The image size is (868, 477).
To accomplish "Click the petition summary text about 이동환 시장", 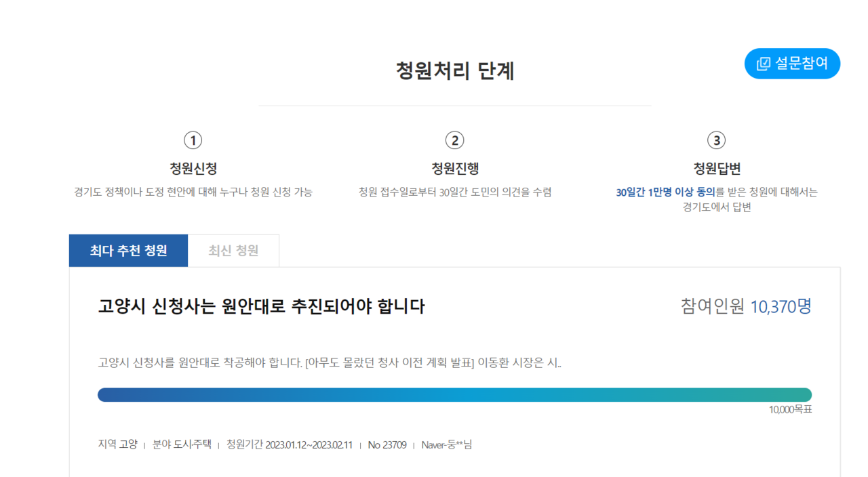I will [x=330, y=362].
